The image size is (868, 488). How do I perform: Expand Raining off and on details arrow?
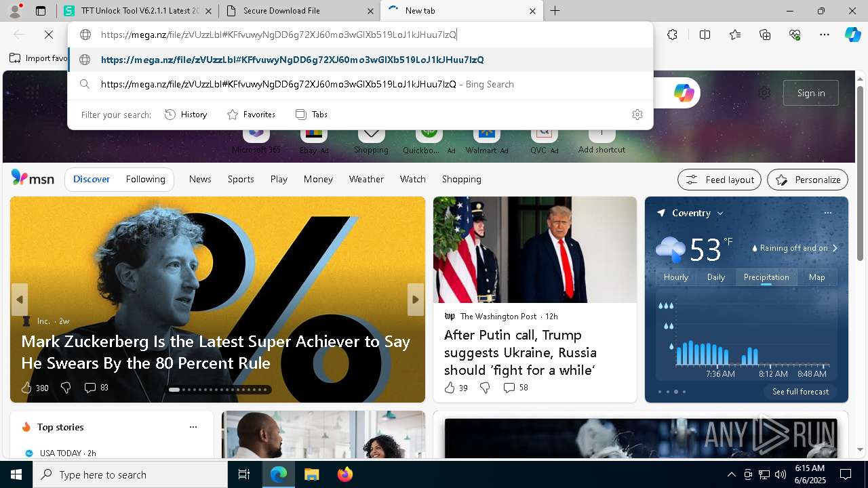pyautogui.click(x=835, y=248)
